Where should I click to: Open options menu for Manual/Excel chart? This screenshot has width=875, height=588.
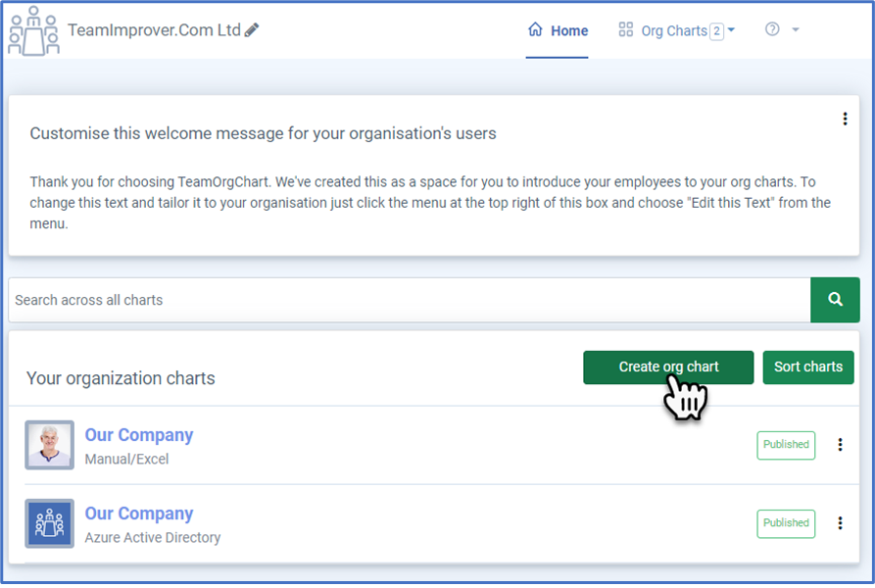pyautogui.click(x=840, y=445)
